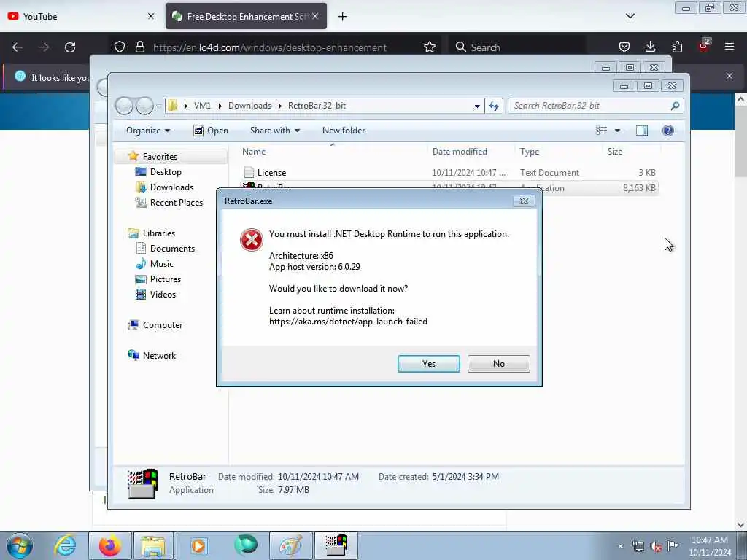Sort files by Name column
Image resolution: width=747 pixels, height=560 pixels.
[x=254, y=152]
